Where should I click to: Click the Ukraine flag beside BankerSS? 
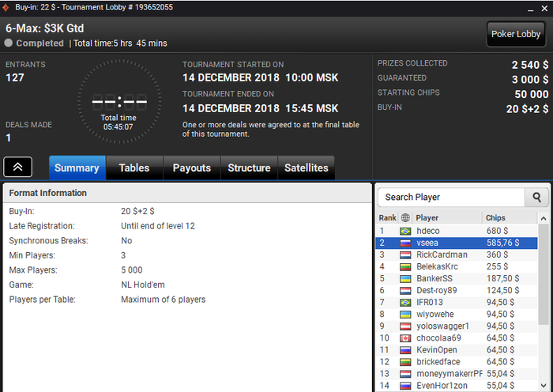click(405, 279)
